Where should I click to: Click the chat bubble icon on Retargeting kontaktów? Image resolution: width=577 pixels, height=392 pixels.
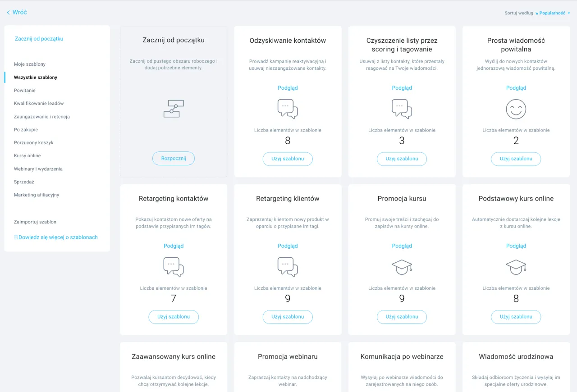click(x=174, y=267)
